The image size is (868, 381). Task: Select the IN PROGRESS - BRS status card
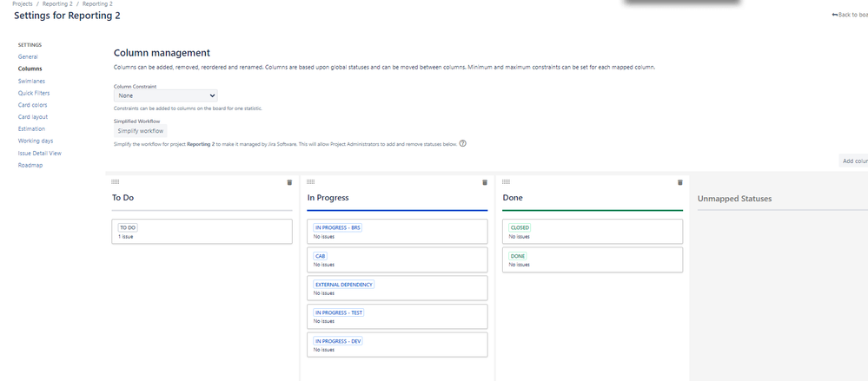pyautogui.click(x=397, y=232)
